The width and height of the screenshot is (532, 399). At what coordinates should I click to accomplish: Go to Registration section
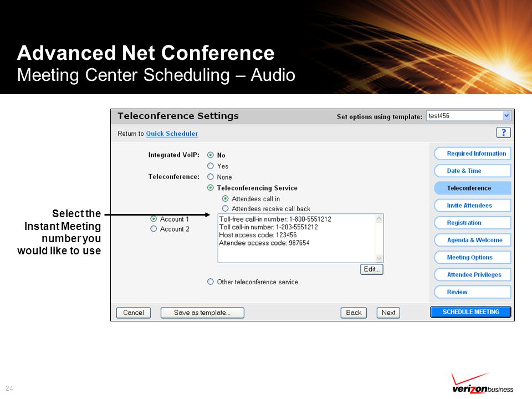(x=473, y=223)
